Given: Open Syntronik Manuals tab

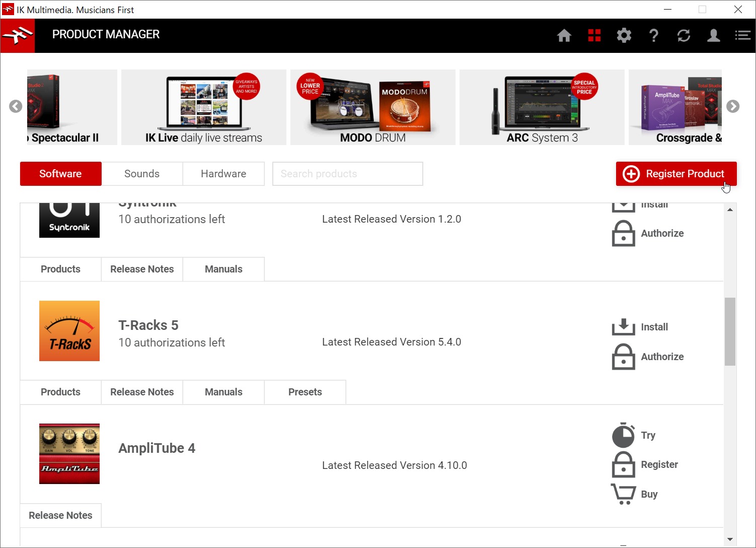Looking at the screenshot, I should pos(223,269).
